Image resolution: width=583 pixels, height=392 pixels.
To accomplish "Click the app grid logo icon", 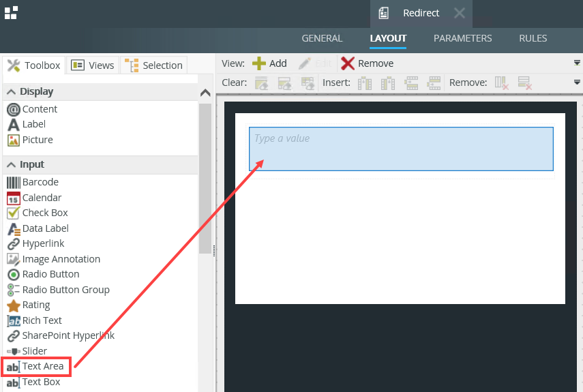I will (11, 13).
